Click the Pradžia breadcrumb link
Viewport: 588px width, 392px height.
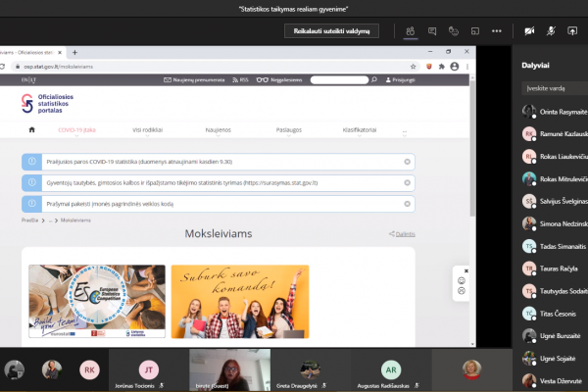coord(29,220)
